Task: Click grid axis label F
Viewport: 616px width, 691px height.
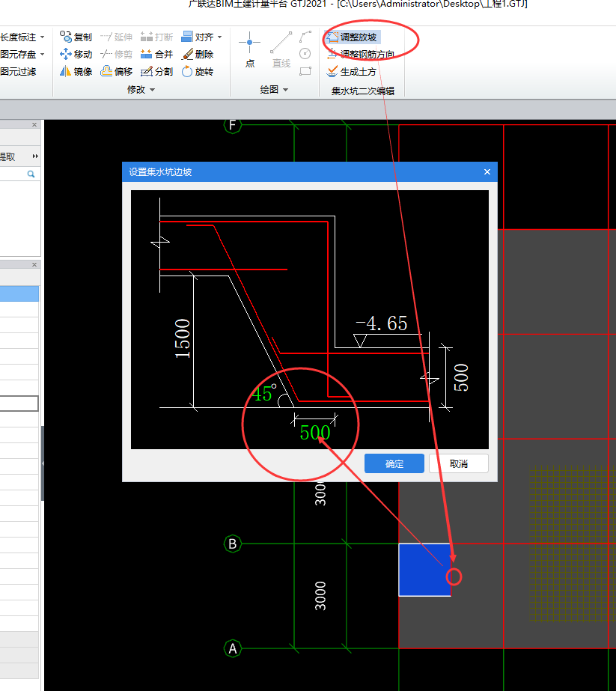Action: tap(233, 125)
